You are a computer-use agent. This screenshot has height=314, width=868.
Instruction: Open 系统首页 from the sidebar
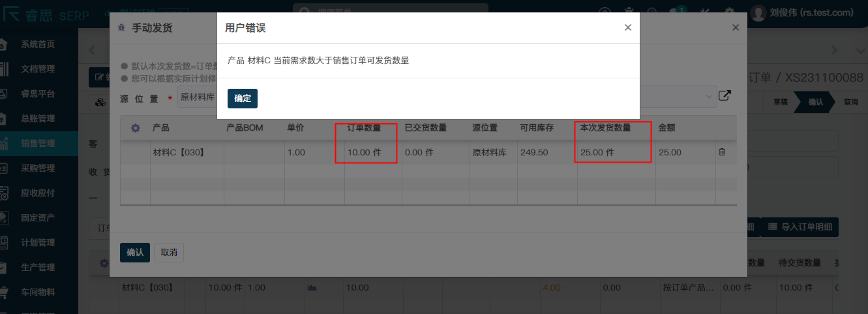coord(38,44)
